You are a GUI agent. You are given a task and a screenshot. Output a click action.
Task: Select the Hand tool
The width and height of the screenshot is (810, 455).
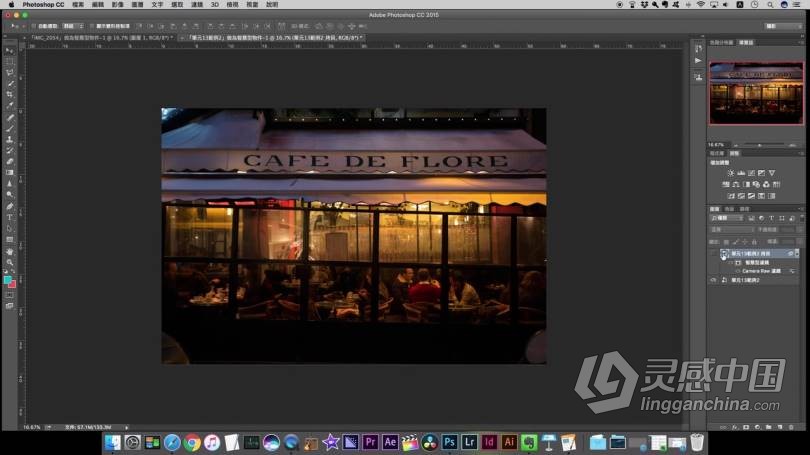pyautogui.click(x=9, y=252)
